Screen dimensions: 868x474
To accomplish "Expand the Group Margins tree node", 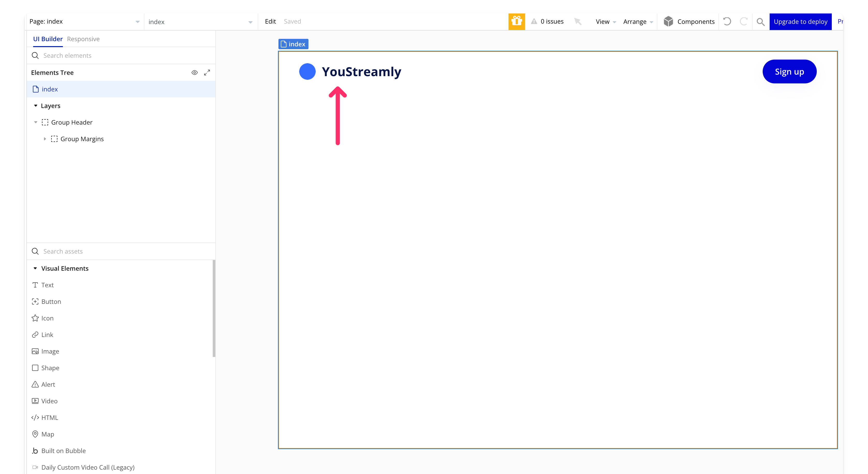I will tap(45, 139).
